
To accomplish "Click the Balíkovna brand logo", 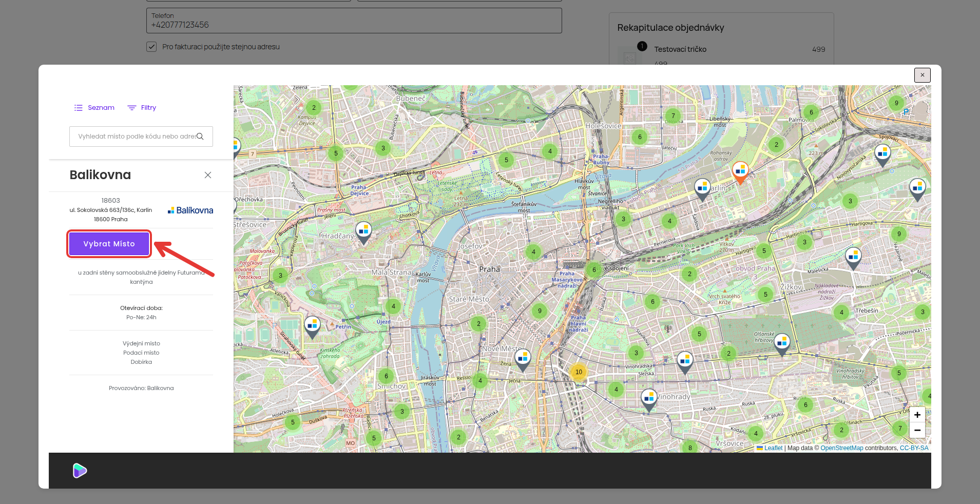I will [190, 210].
